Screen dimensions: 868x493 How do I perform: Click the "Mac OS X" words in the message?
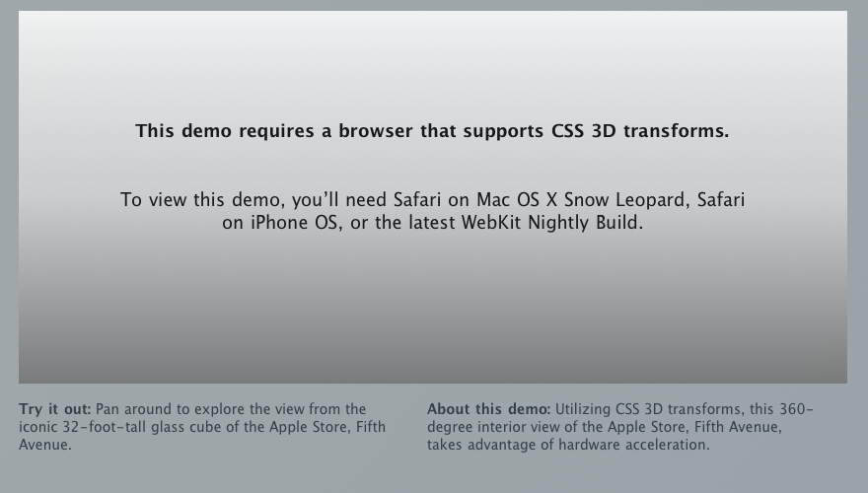(517, 200)
